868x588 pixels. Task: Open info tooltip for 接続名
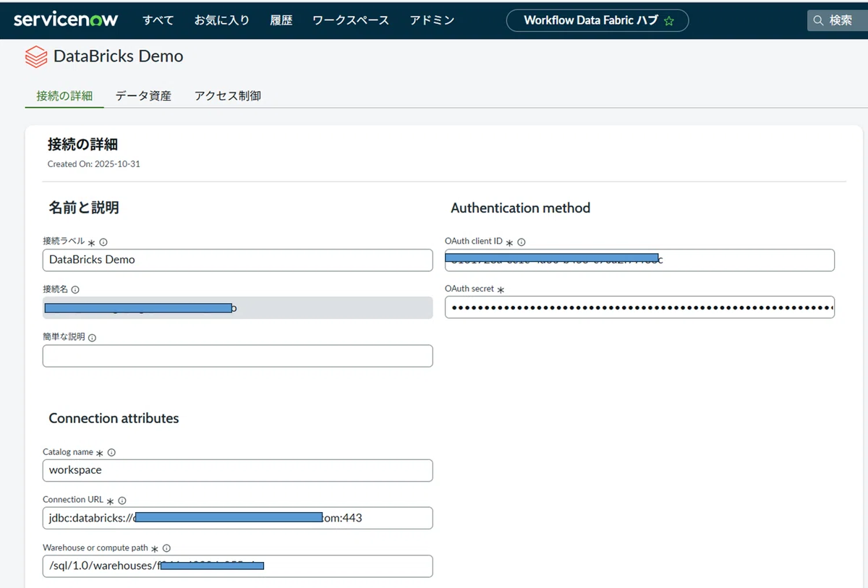click(75, 289)
